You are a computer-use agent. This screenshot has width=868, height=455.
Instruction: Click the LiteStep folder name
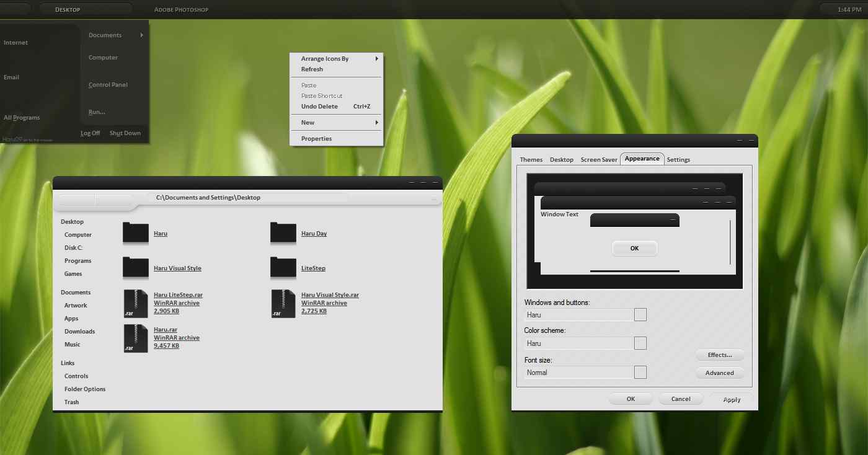click(x=313, y=268)
